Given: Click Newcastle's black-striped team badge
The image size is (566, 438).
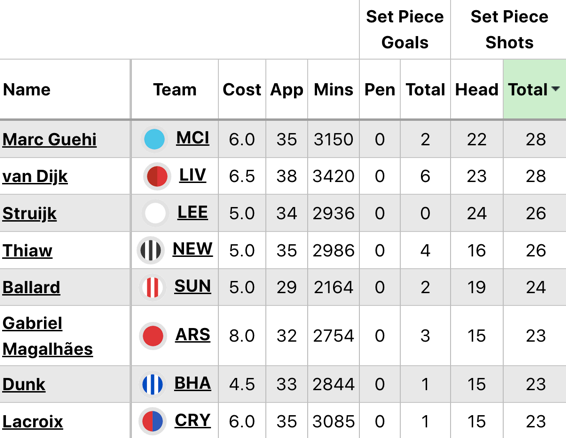Looking at the screenshot, I should (x=151, y=250).
